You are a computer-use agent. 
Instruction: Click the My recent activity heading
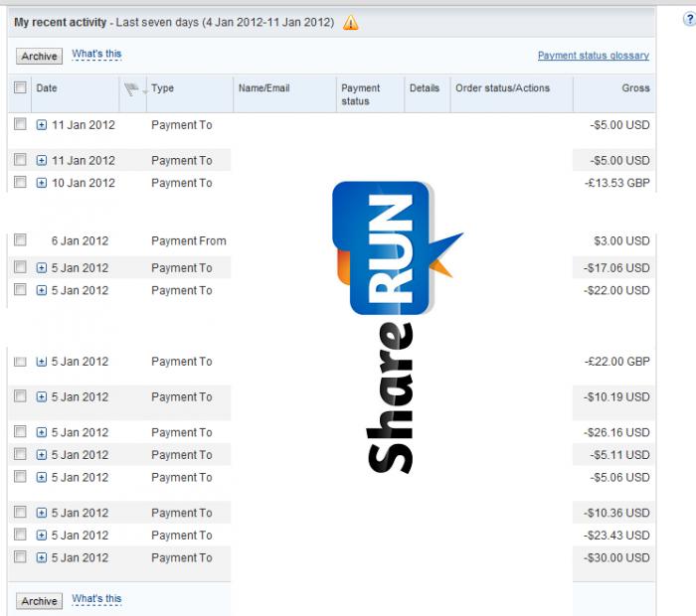(61, 22)
